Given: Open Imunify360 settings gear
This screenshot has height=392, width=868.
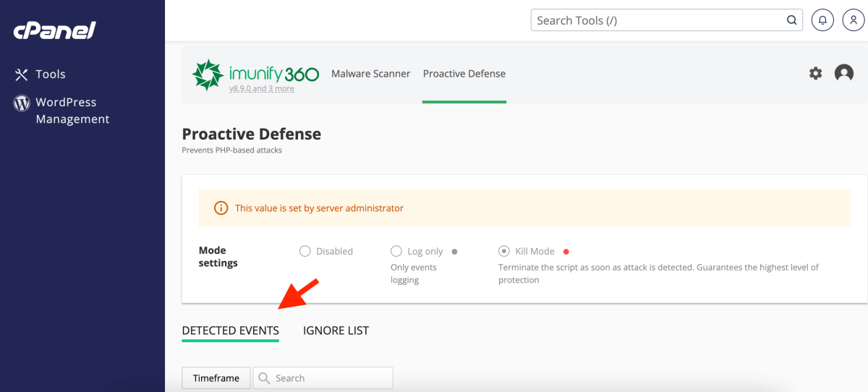Looking at the screenshot, I should click(x=816, y=73).
